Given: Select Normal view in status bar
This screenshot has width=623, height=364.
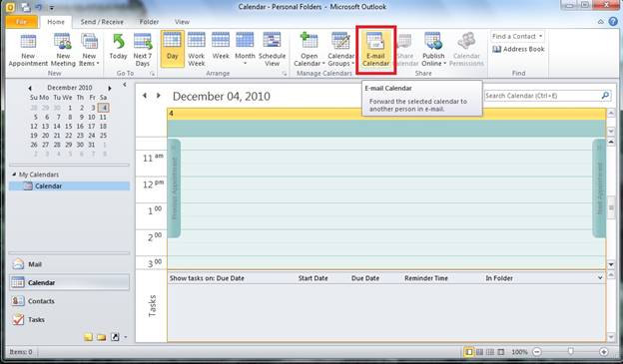Looking at the screenshot, I should (x=469, y=352).
